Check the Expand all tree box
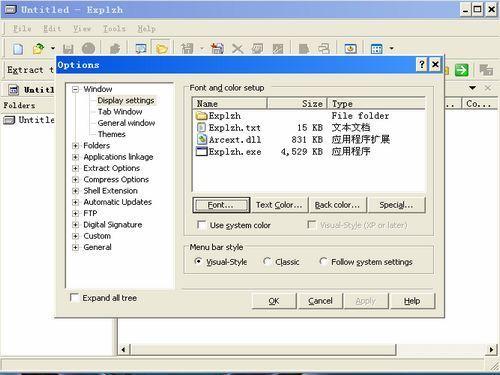The width and height of the screenshot is (500, 375). coord(74,297)
